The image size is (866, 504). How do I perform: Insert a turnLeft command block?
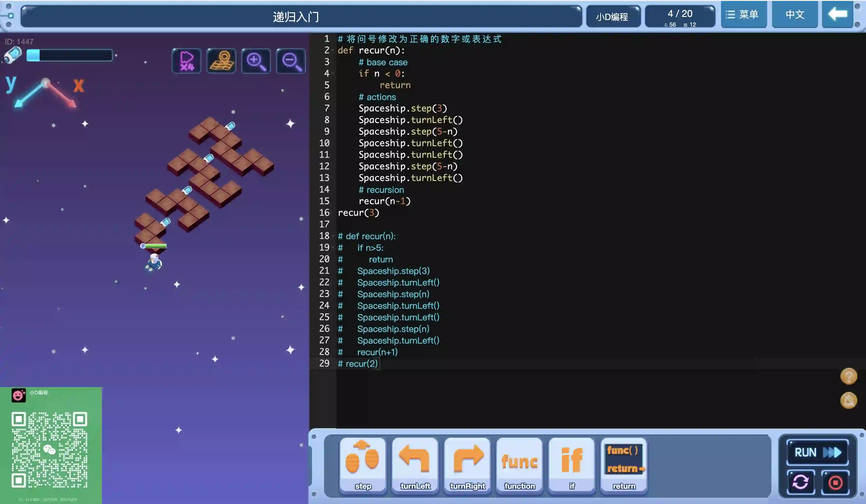415,465
